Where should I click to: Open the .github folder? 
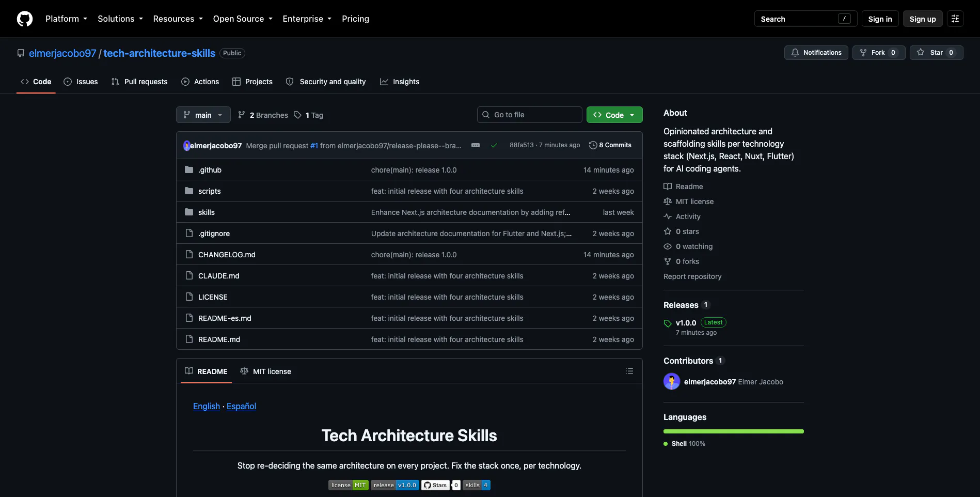point(210,170)
